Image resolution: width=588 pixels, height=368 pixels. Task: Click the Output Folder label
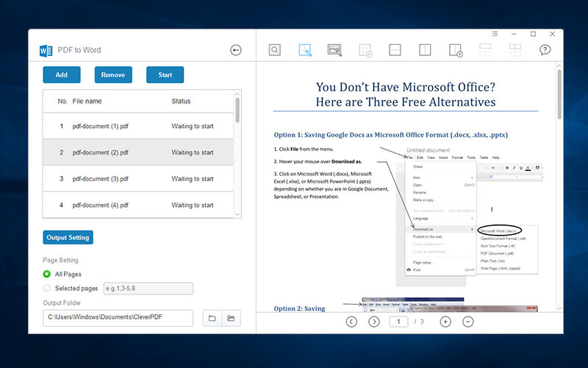click(x=62, y=302)
